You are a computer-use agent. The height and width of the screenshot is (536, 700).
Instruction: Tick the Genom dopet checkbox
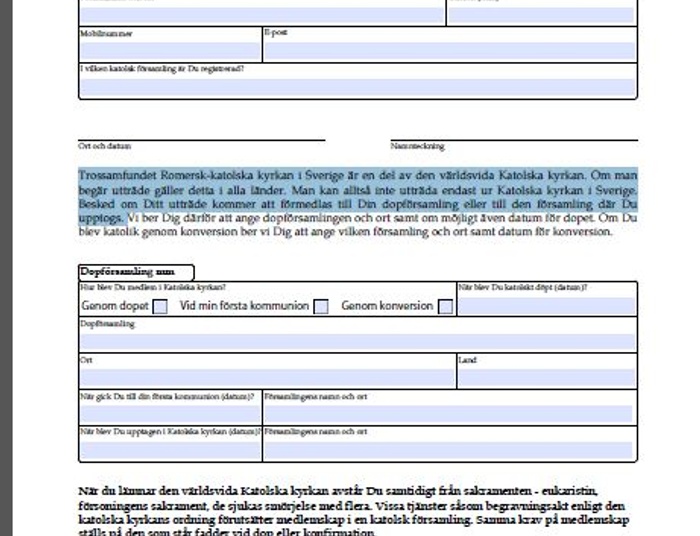click(160, 306)
